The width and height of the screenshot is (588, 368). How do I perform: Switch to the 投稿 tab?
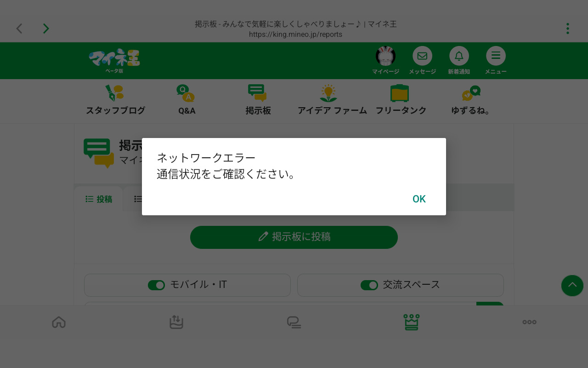coord(99,199)
